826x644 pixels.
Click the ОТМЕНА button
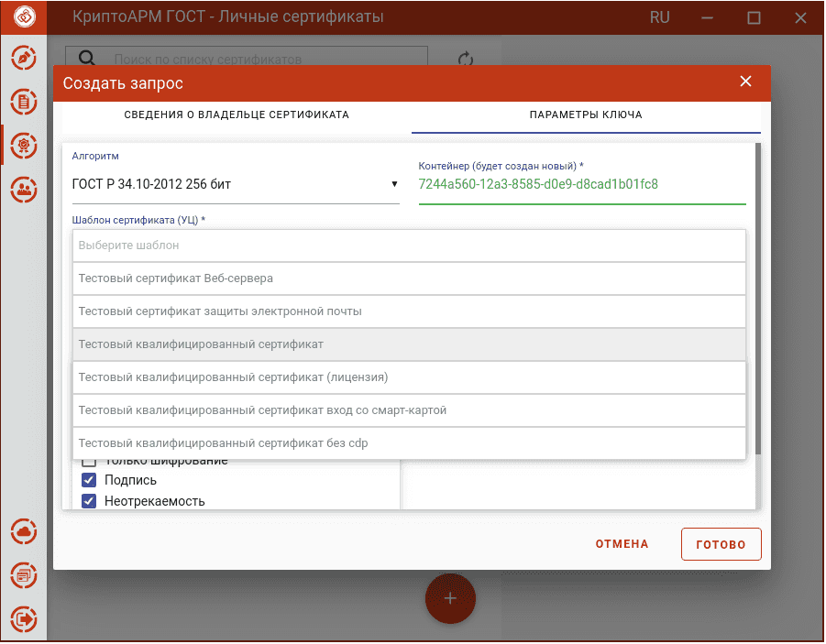point(622,544)
